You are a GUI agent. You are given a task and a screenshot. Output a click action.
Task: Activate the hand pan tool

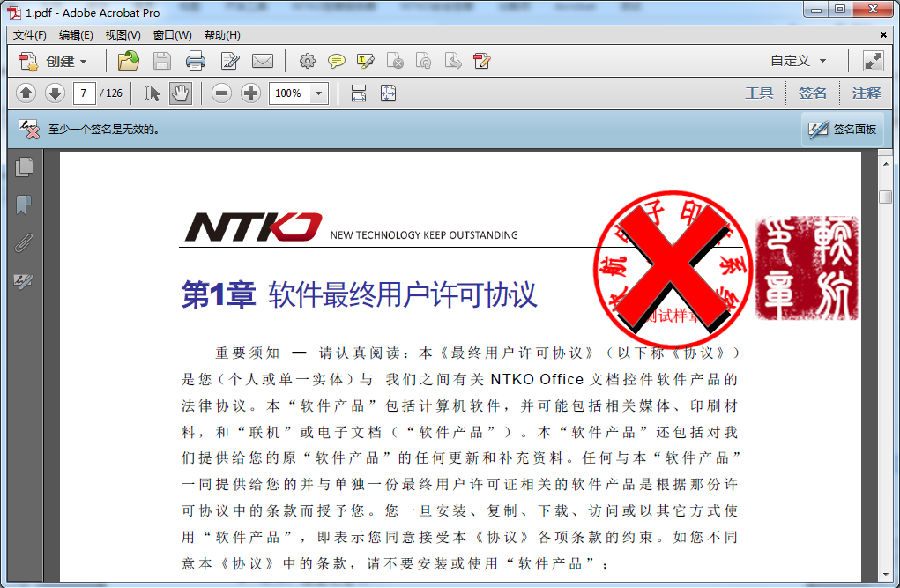point(180,93)
